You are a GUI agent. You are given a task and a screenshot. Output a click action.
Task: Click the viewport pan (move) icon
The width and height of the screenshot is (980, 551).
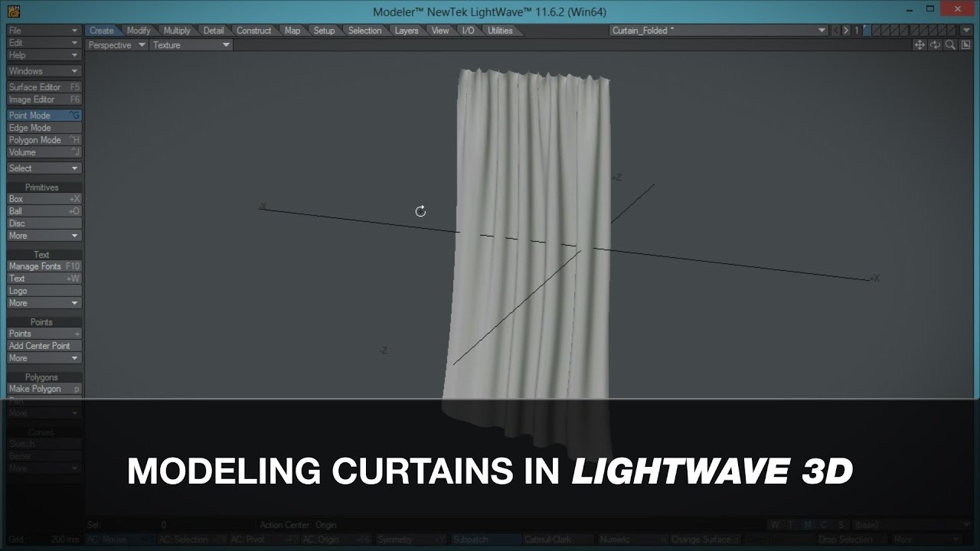920,45
